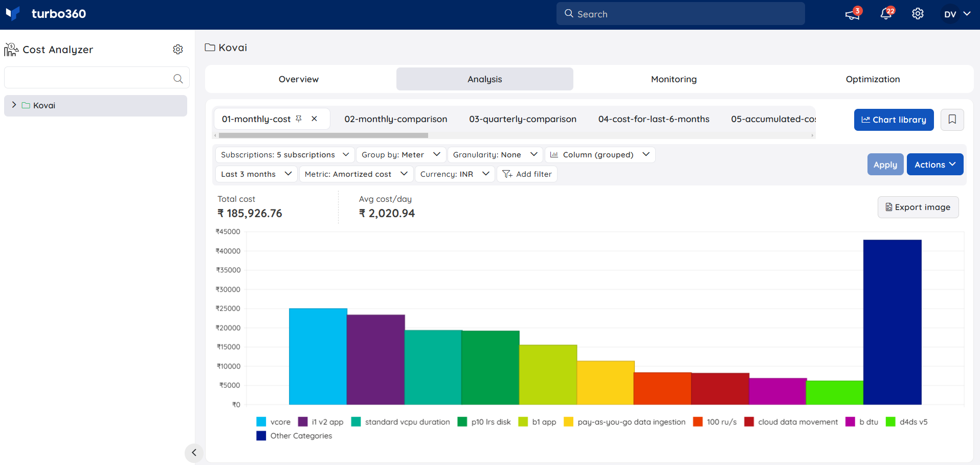Open the 02-monthly-comparison view tab
The height and width of the screenshot is (465, 980).
396,119
